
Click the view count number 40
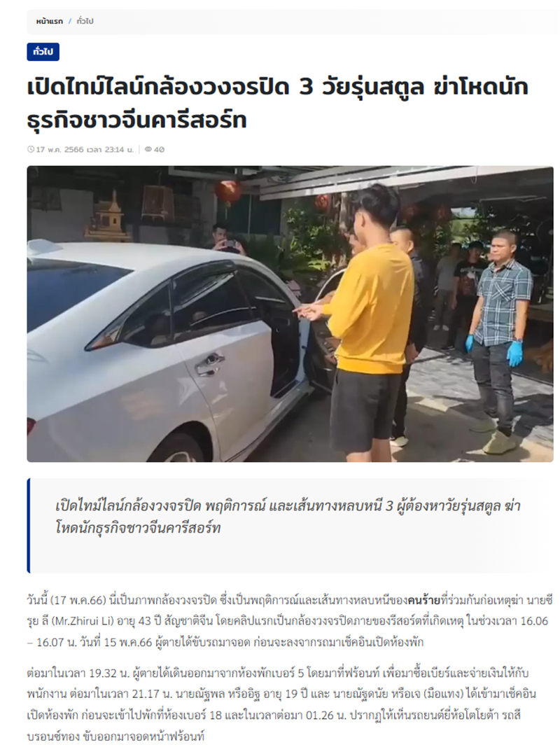tap(159, 150)
